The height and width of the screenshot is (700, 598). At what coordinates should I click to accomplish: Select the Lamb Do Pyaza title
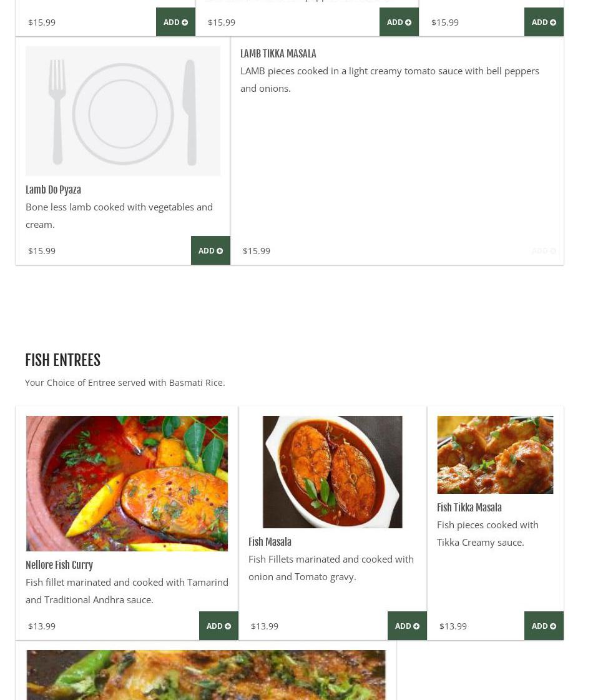tap(53, 190)
